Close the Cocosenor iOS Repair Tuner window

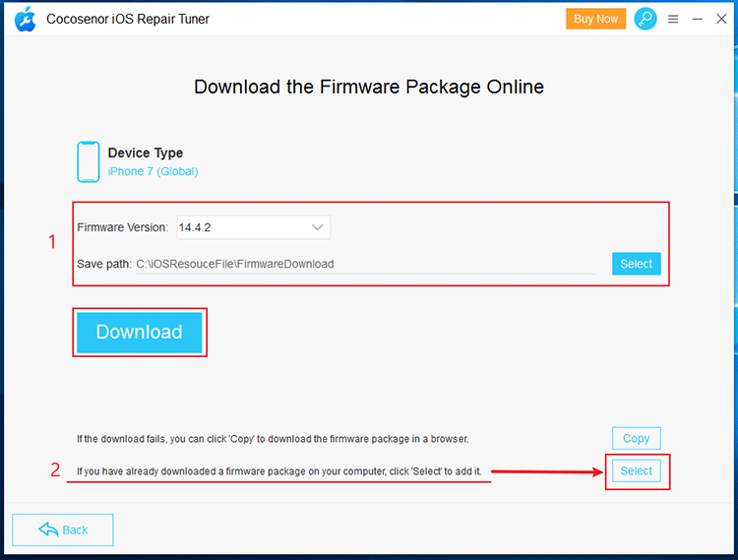coord(721,19)
